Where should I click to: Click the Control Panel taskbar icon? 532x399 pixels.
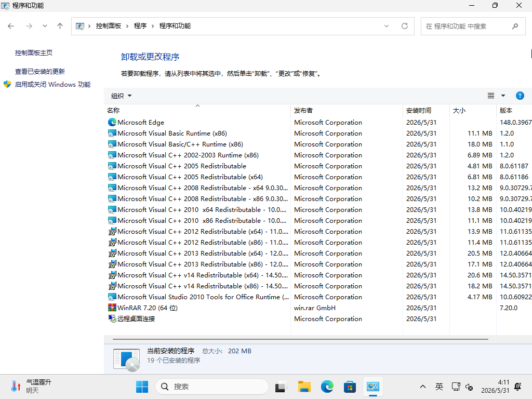373,387
